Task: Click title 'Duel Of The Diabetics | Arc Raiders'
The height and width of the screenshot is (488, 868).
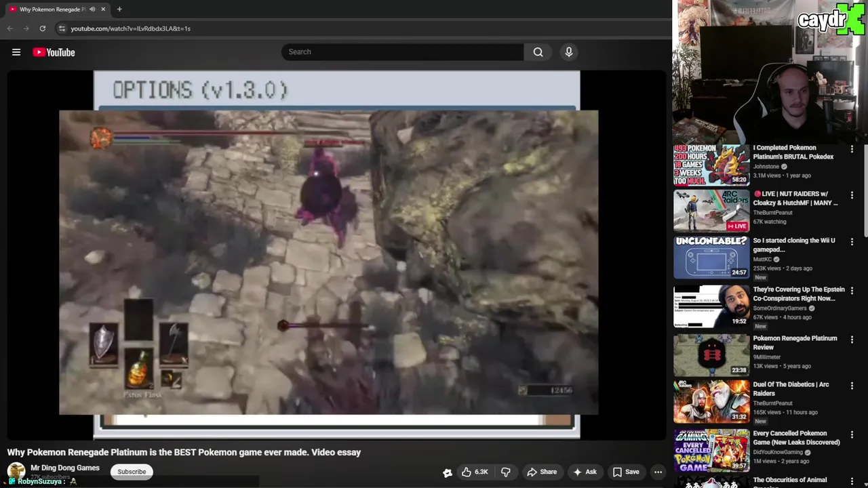Action: [x=791, y=388]
